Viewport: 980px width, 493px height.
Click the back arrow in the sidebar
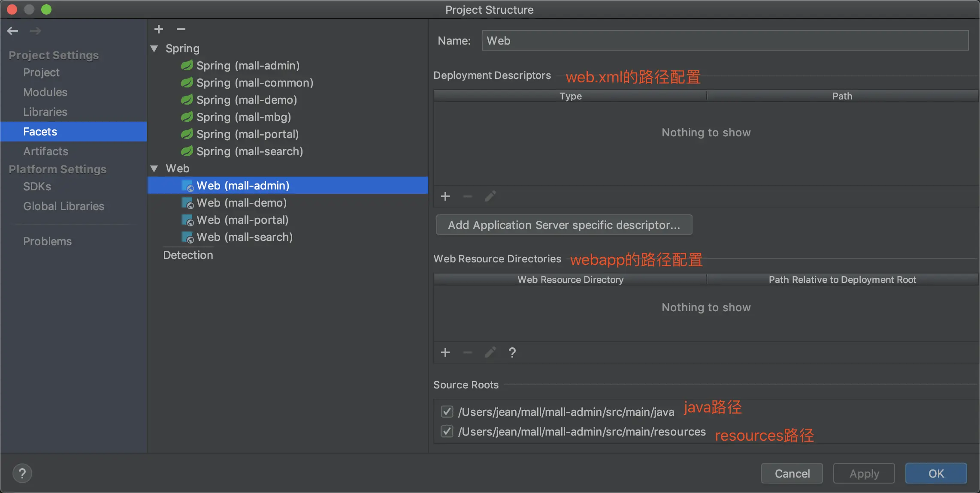click(12, 30)
